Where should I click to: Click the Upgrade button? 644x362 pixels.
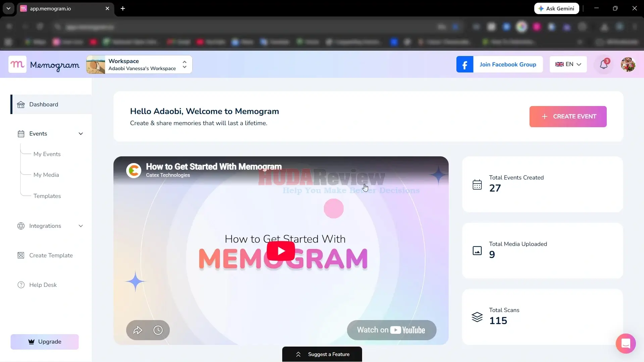[45, 342]
